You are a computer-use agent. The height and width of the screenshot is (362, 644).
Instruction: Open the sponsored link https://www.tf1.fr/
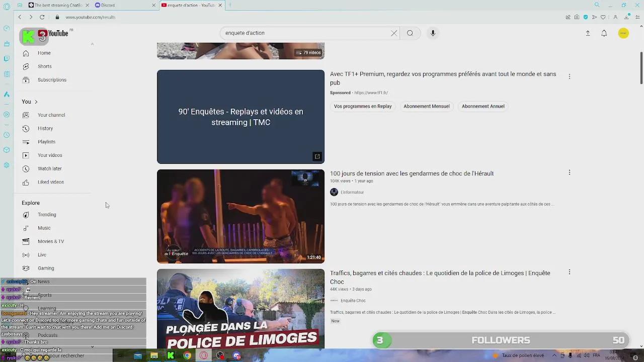coord(371,93)
